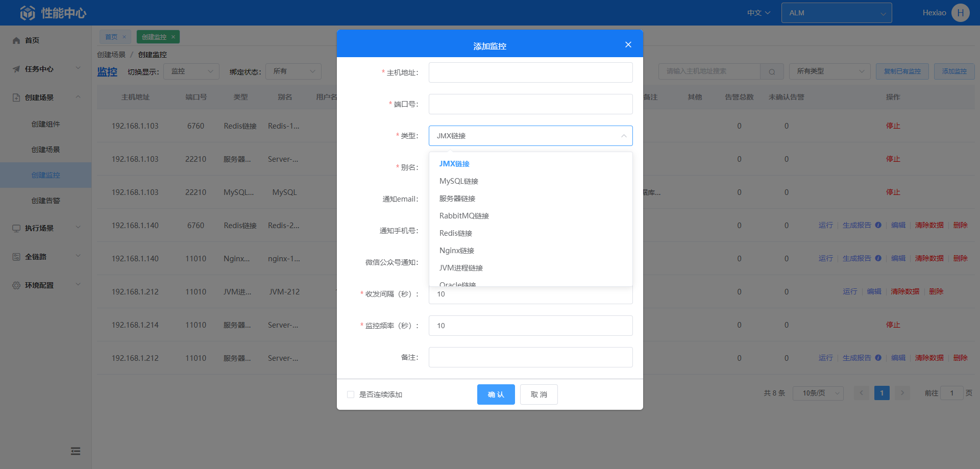Click the task center paper-plane icon
The image size is (980, 469).
(16, 69)
